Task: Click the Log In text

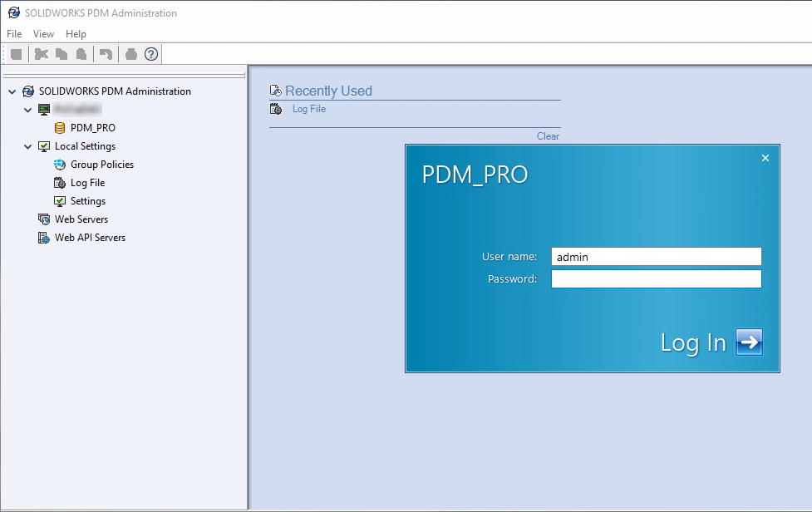Action: pos(693,342)
